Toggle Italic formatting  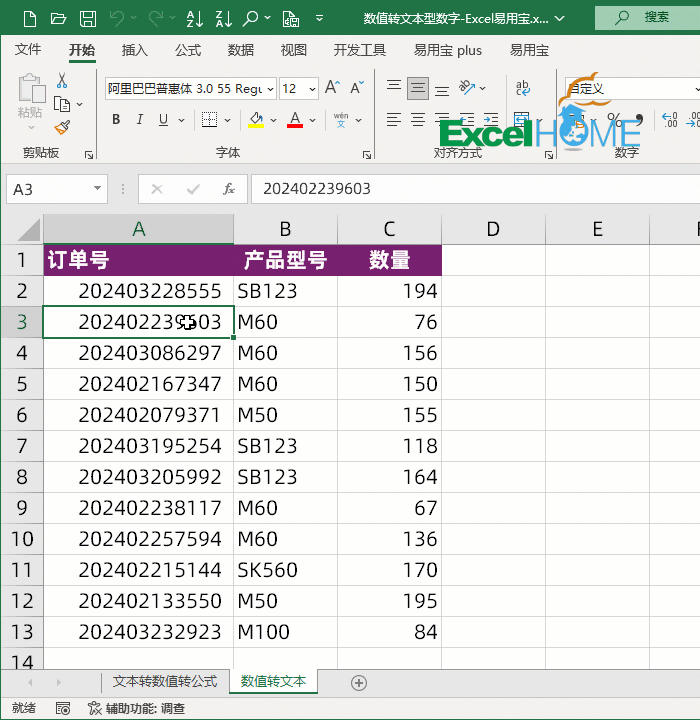pyautogui.click(x=140, y=120)
